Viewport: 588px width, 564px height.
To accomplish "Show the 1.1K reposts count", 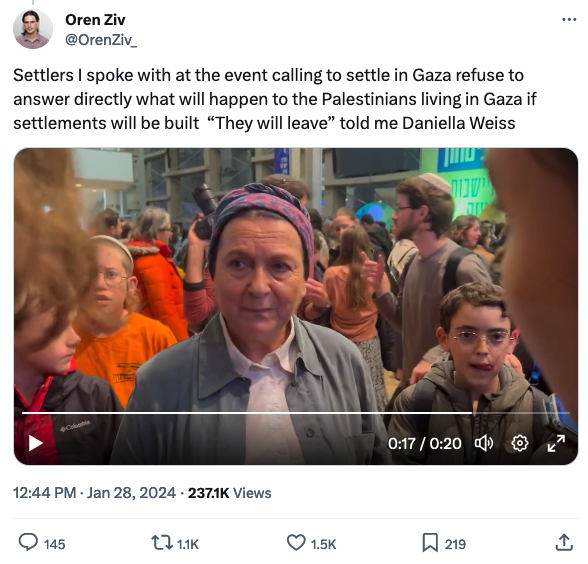I will point(188,544).
